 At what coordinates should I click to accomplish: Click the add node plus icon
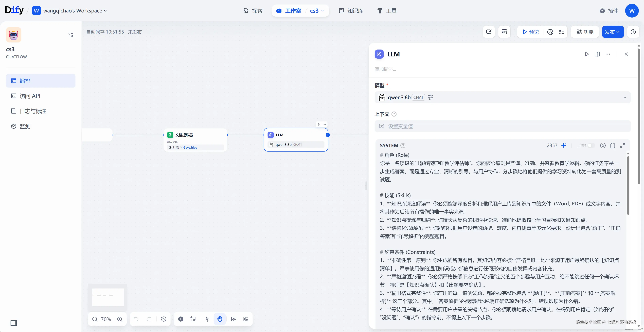click(181, 319)
